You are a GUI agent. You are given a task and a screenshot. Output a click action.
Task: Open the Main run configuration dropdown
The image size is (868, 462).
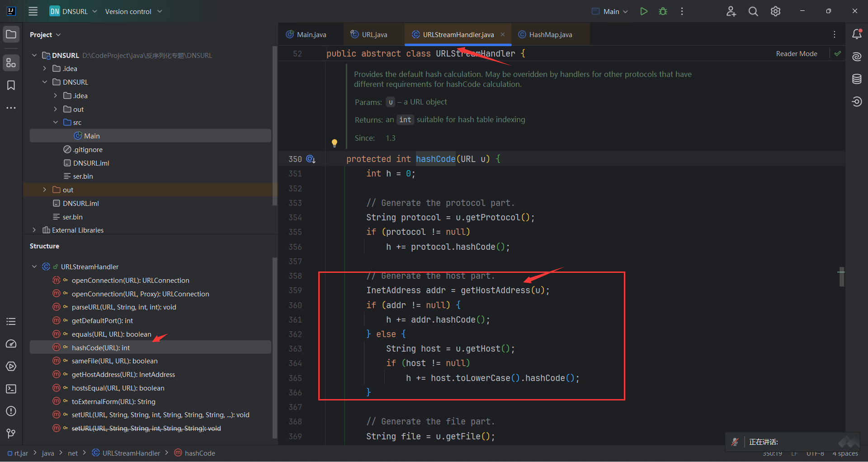point(610,11)
